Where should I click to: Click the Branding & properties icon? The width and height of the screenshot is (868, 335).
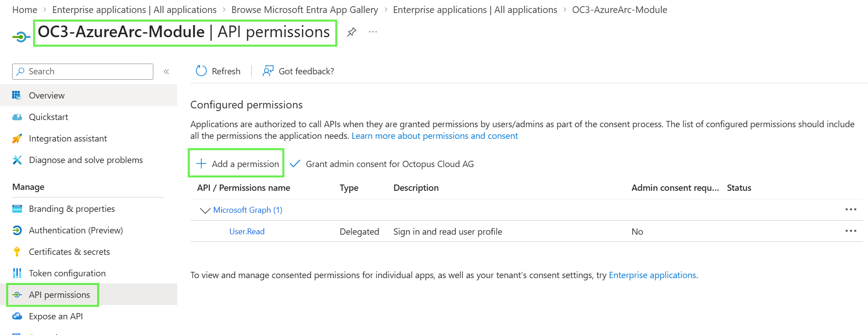[x=17, y=209]
